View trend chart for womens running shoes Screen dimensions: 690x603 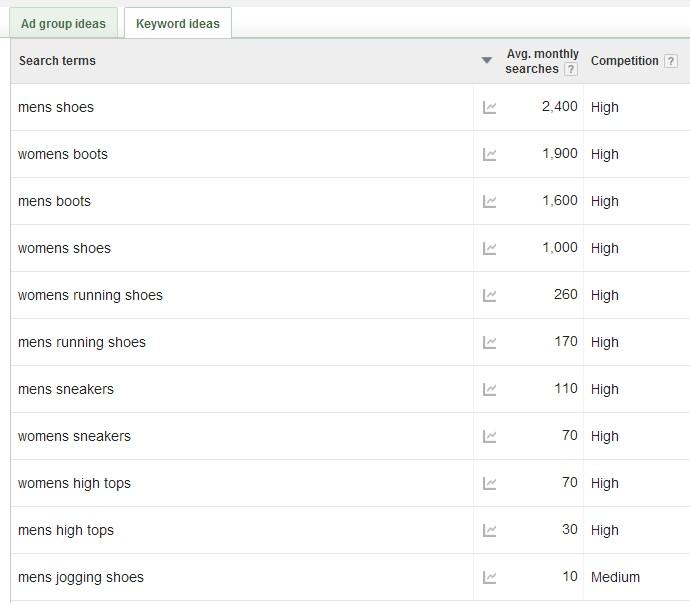click(489, 296)
